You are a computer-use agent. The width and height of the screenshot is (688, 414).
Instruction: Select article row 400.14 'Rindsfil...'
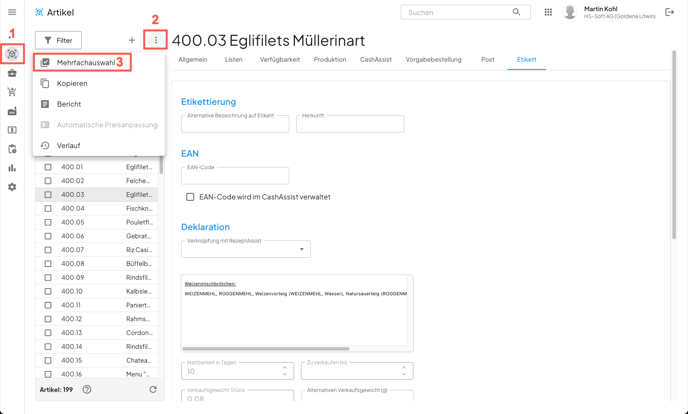(97, 346)
